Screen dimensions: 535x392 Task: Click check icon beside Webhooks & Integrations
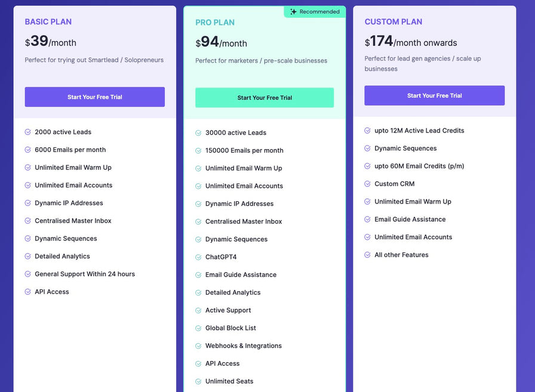(198, 346)
